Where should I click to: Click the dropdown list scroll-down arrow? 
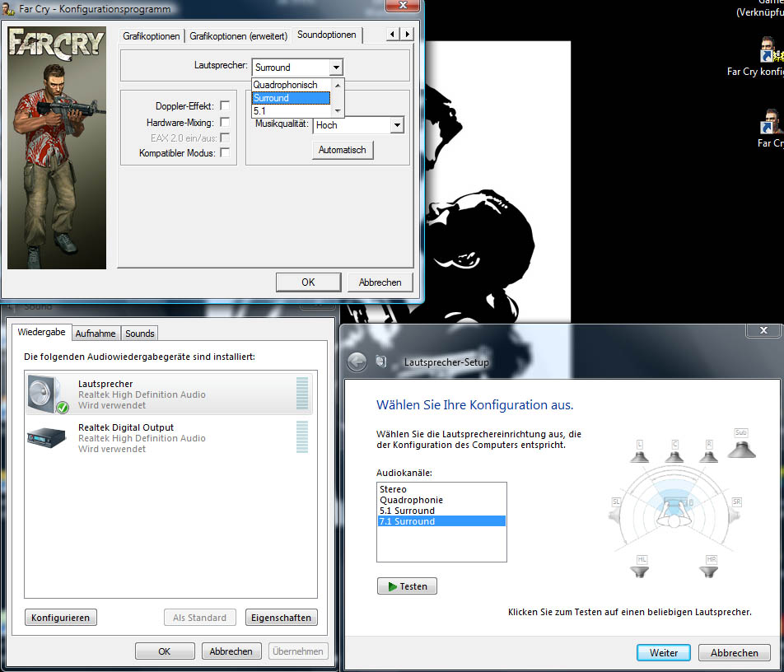tap(338, 110)
